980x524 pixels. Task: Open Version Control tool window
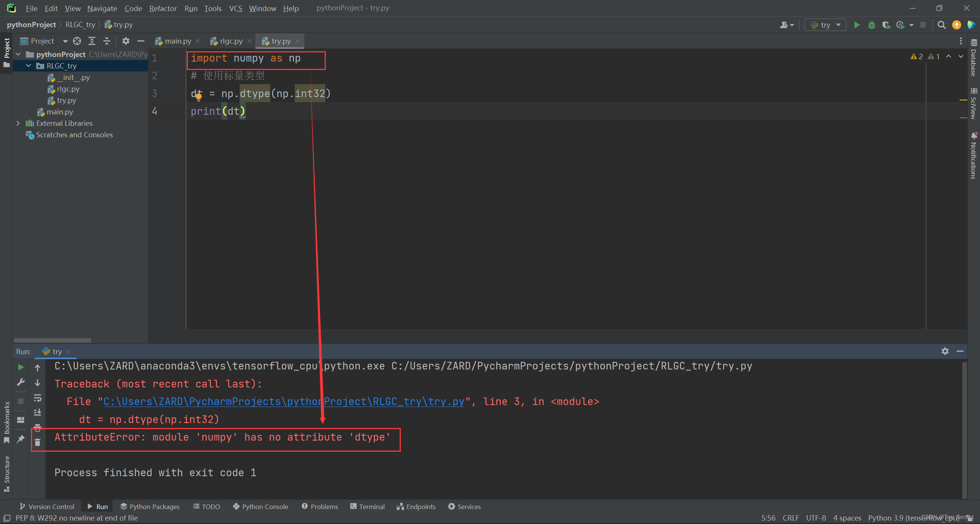click(x=47, y=506)
